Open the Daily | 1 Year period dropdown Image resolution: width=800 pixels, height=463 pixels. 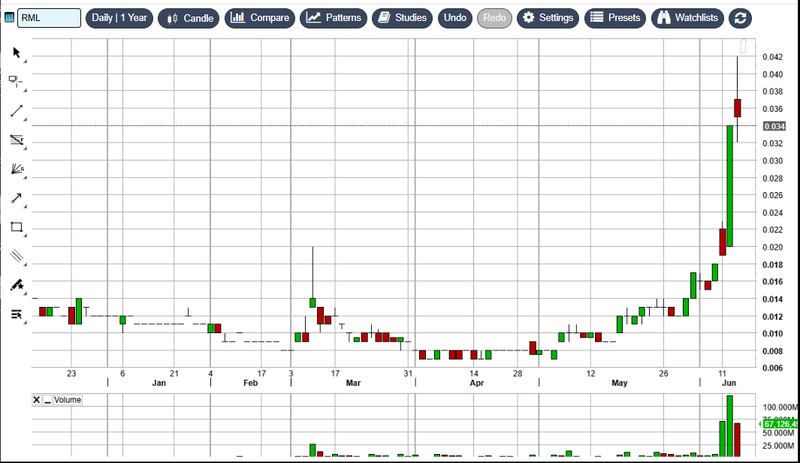click(119, 18)
